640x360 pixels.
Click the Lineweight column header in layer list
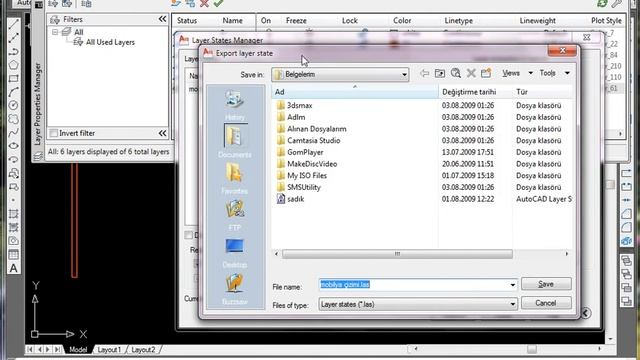pyautogui.click(x=538, y=20)
